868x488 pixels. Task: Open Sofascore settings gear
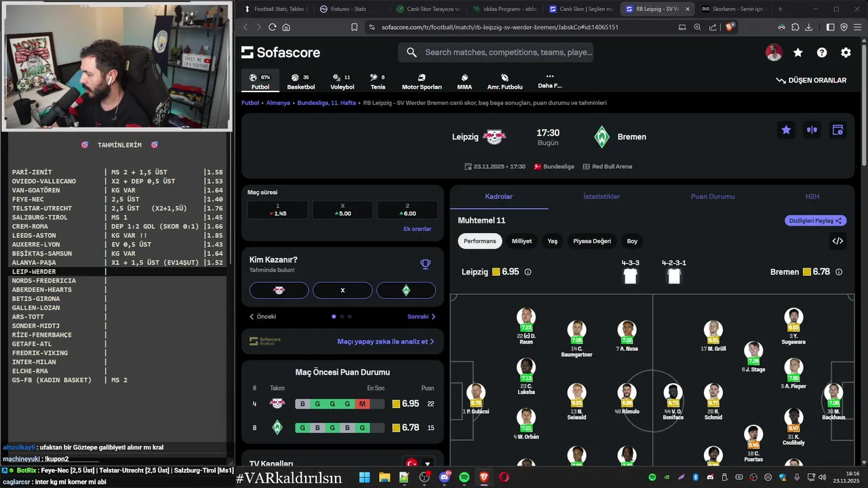pyautogui.click(x=846, y=52)
